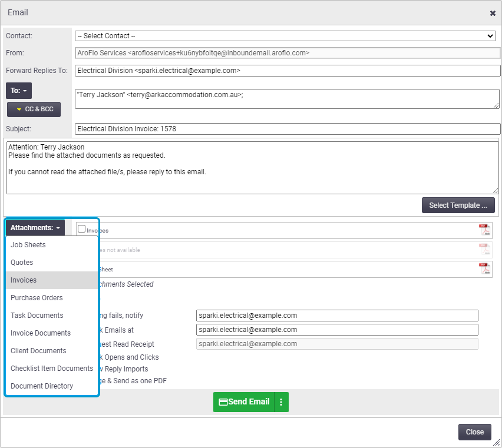
Task: Click the '& Send as one PDF' label
Action: 137,381
